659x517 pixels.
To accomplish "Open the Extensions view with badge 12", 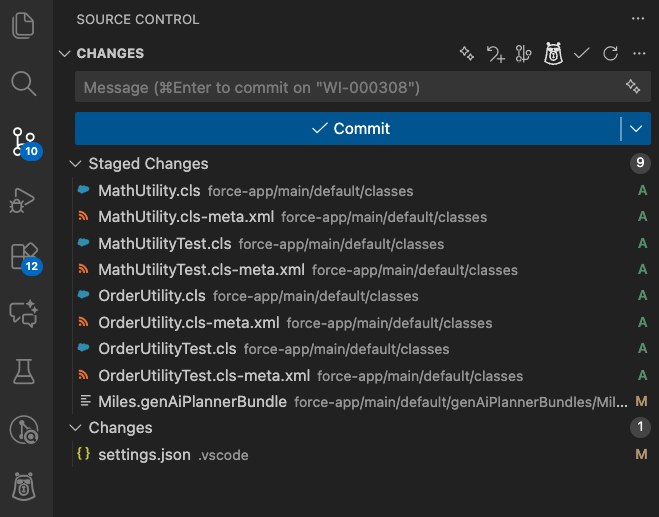I will pos(25,258).
